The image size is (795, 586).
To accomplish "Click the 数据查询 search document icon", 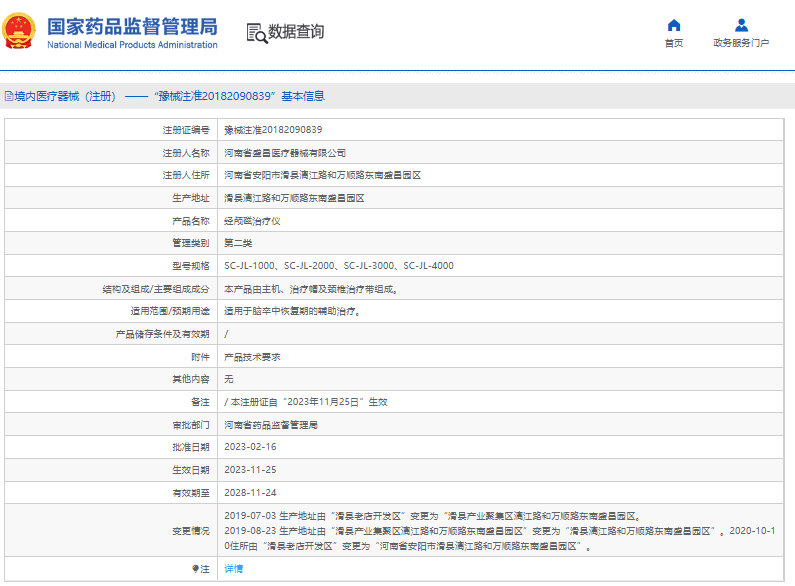I will pyautogui.click(x=257, y=33).
